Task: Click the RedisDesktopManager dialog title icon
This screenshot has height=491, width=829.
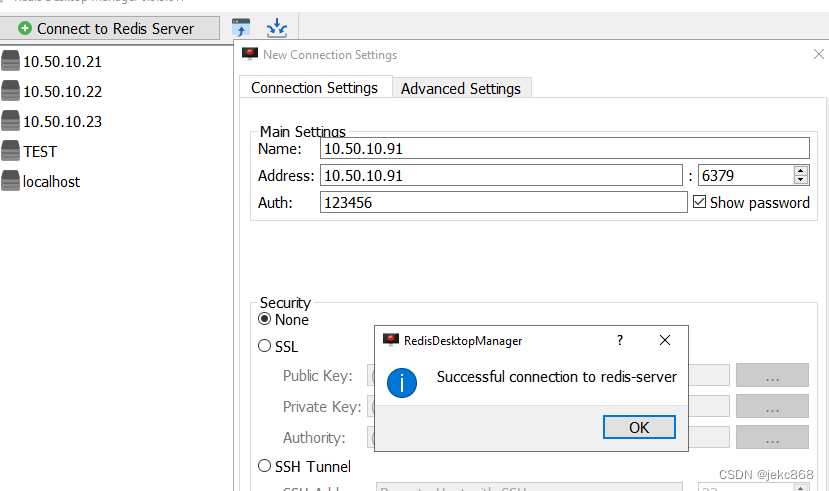Action: (x=391, y=340)
